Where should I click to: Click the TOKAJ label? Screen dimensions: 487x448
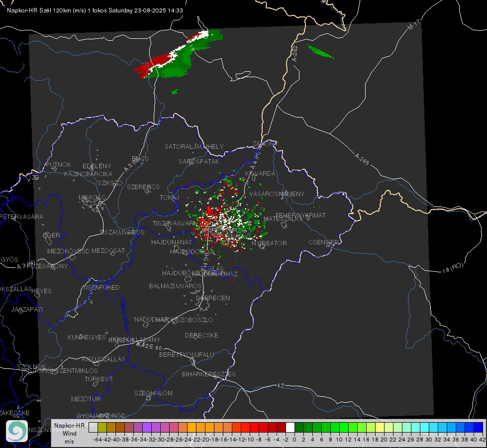[169, 198]
